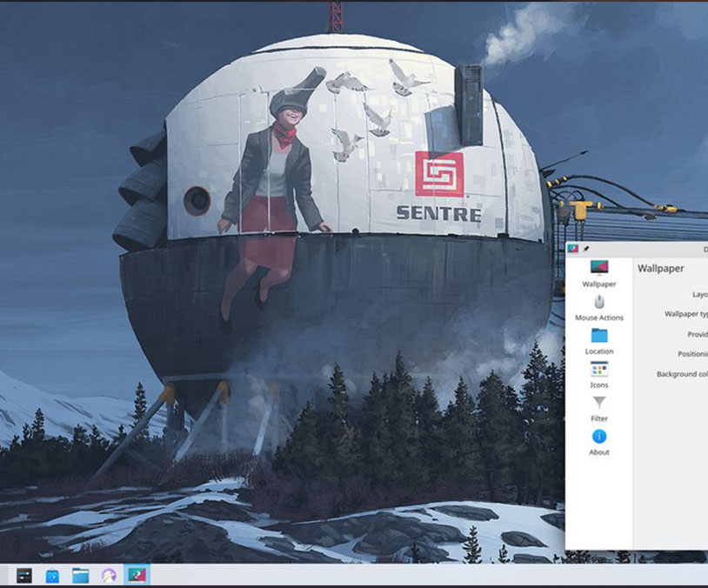Open the About page with the info icon
The image size is (708, 588).
coord(600,442)
